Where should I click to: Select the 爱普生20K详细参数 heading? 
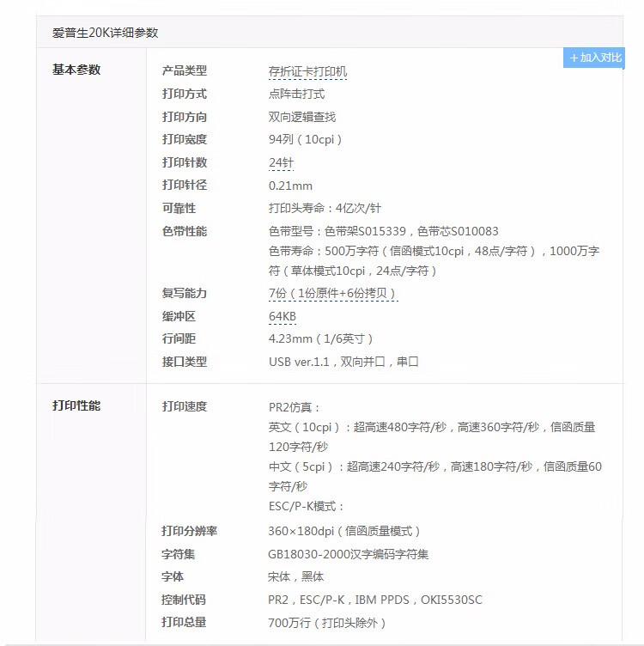[105, 33]
